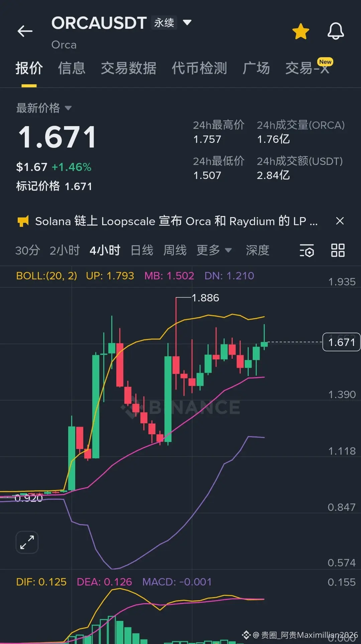This screenshot has height=644, width=361.
Task: Select the 2小时 chart interval
Action: pyautogui.click(x=65, y=250)
